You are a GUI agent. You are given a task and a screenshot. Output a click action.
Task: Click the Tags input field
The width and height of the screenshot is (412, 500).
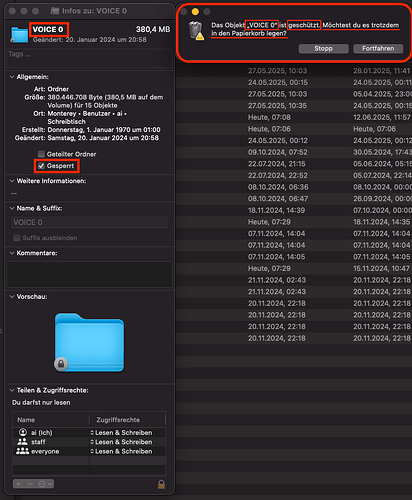pos(89,58)
